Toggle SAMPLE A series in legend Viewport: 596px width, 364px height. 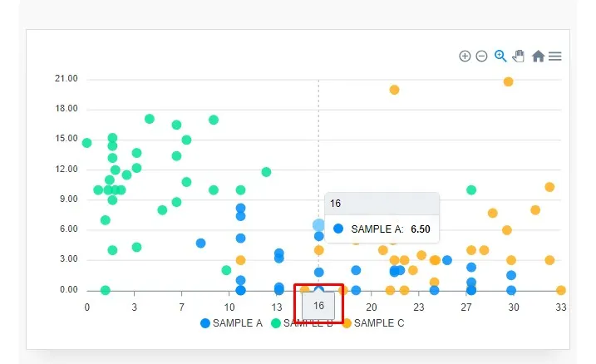click(237, 323)
